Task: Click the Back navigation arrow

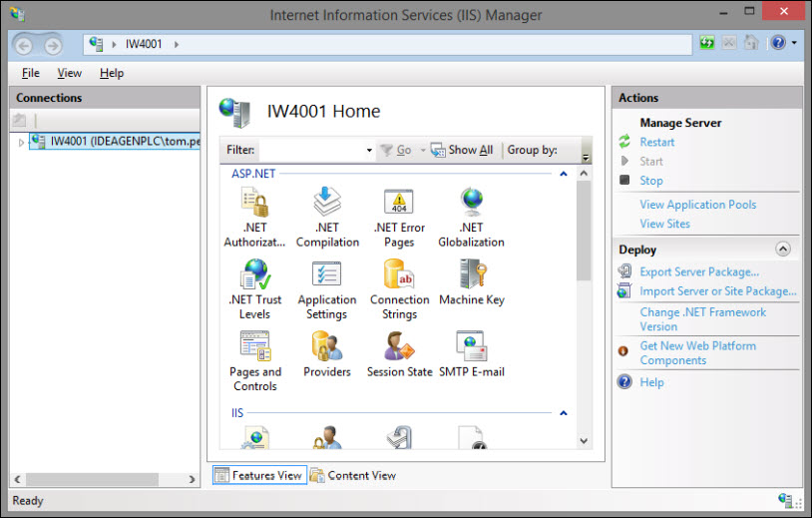Action: pos(24,46)
